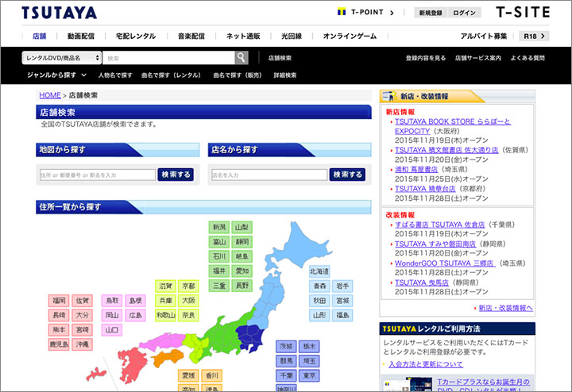Image resolution: width=572 pixels, height=392 pixels.
Task: Click 検索する under 地図から探す
Action: [176, 175]
